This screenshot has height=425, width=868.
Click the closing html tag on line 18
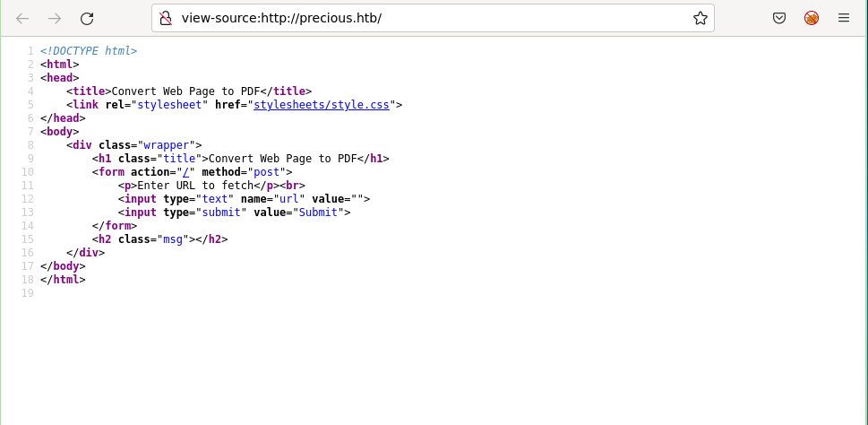pos(63,280)
